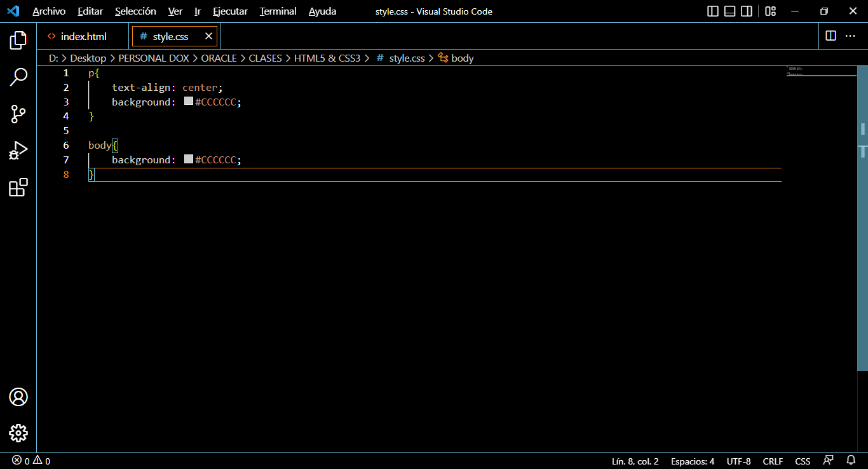This screenshot has height=469, width=868.
Task: Click line number 1 in gutter
Action: point(66,72)
